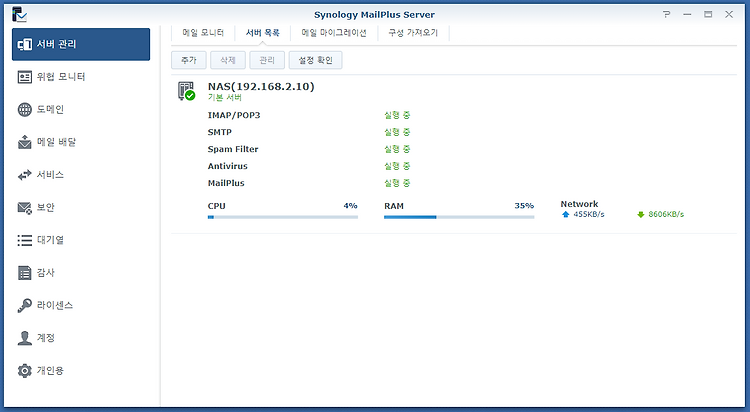This screenshot has width=750, height=412.
Task: Click the Network label
Action: click(x=579, y=204)
